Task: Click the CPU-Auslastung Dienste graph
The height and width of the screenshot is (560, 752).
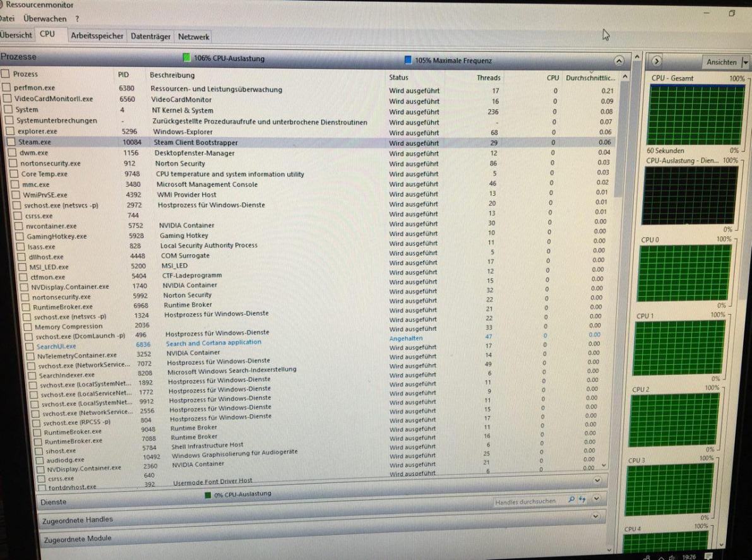Action: 690,194
